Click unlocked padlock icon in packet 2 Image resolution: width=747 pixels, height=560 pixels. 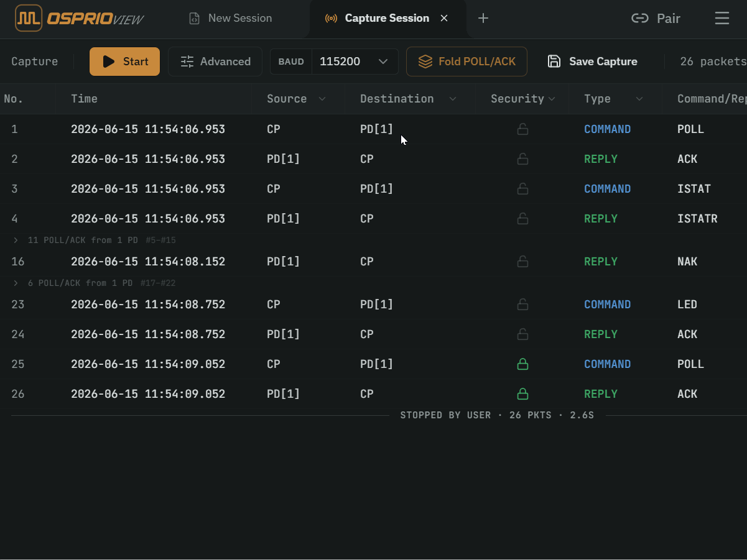click(x=523, y=159)
